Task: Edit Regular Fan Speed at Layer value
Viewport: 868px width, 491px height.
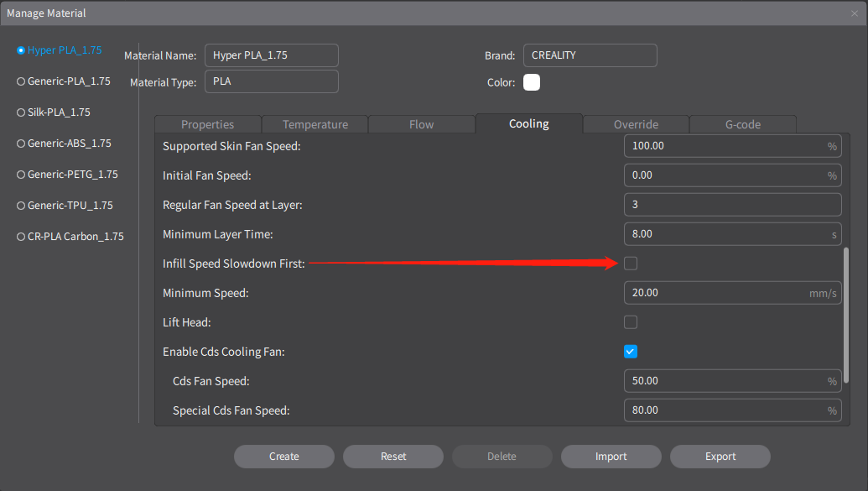Action: [732, 205]
